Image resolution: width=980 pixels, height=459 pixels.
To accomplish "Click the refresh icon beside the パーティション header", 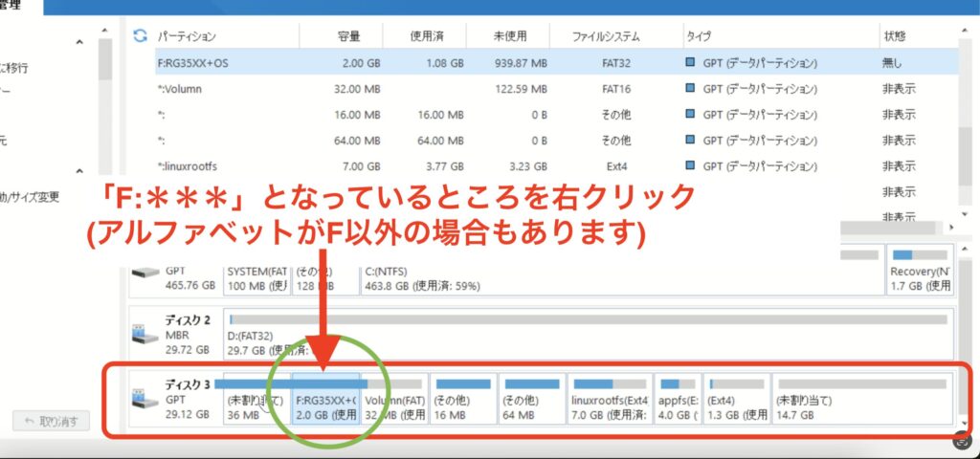I will tap(140, 35).
